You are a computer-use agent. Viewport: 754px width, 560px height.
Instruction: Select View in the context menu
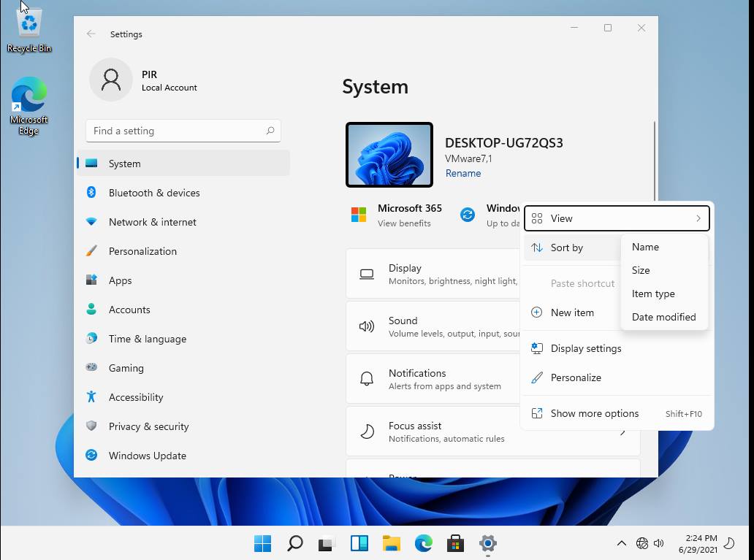(617, 218)
